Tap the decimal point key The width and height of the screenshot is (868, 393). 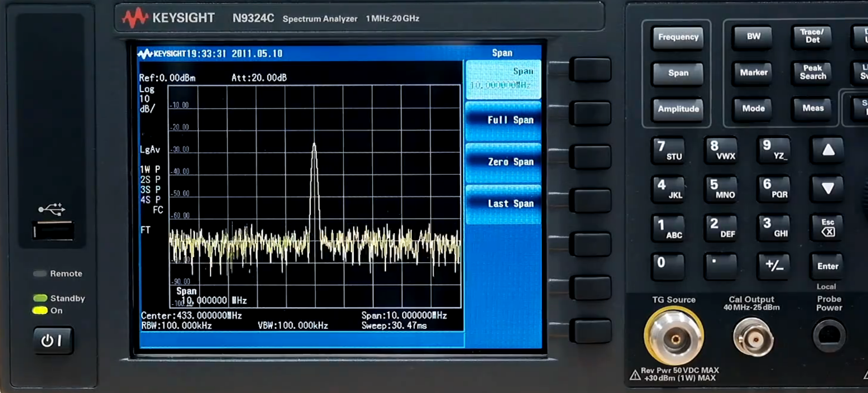pos(722,266)
